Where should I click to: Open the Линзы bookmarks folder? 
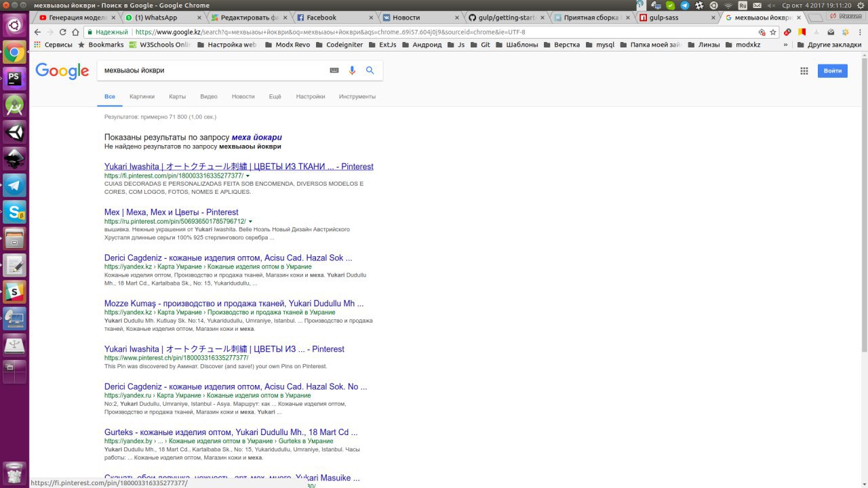[703, 45]
